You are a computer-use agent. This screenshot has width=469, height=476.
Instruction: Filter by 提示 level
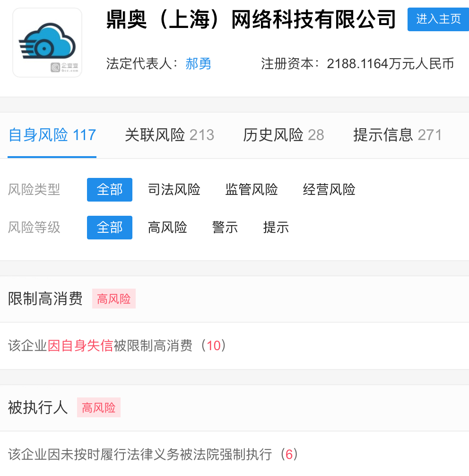276,228
